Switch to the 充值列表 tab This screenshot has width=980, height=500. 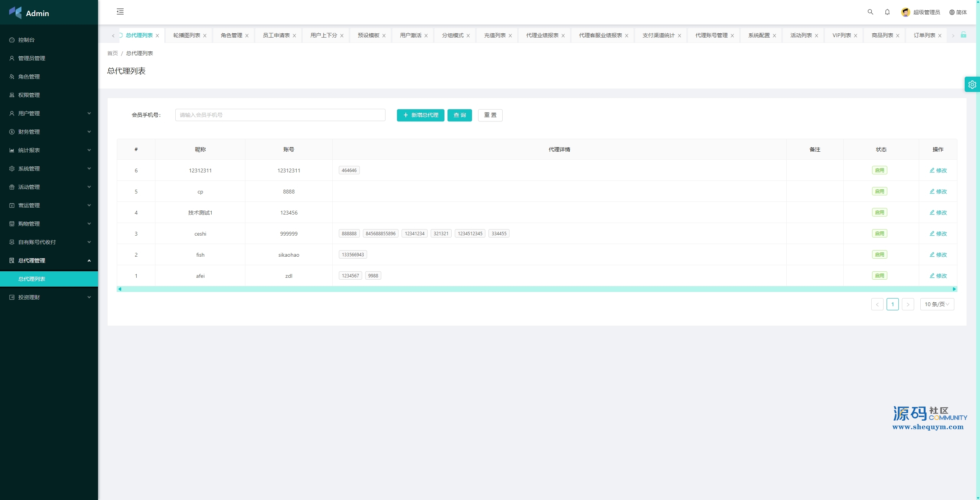pos(495,35)
